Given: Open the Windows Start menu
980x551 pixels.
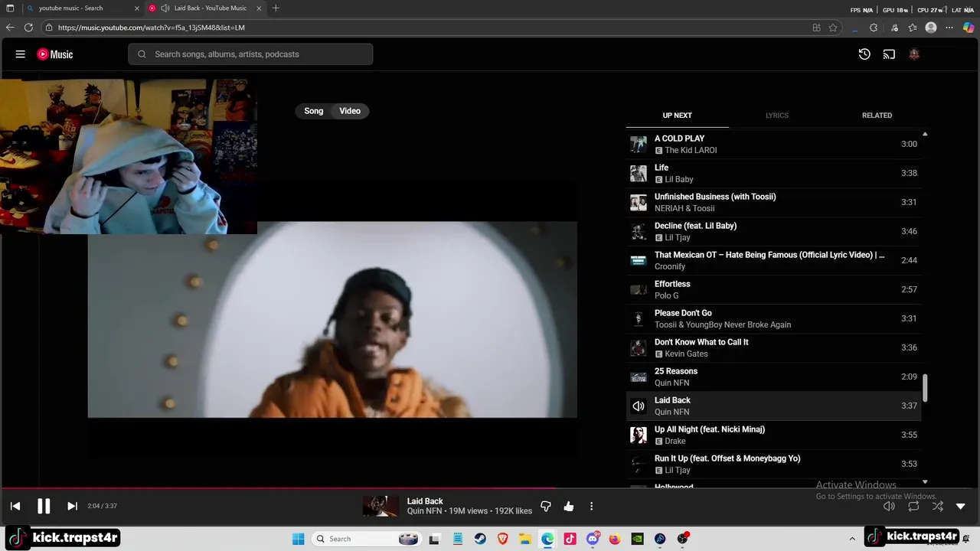Looking at the screenshot, I should click(x=298, y=539).
